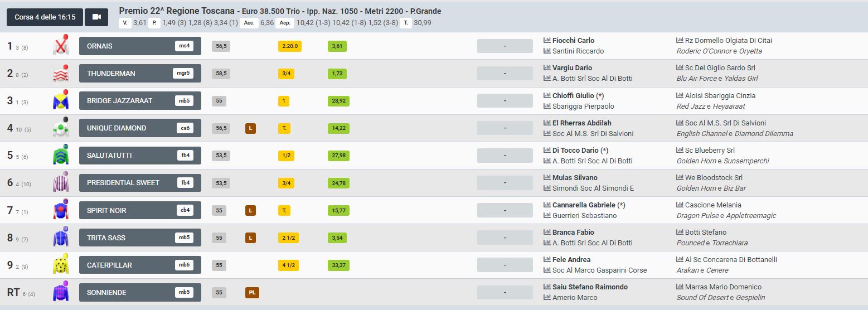Select the THUNDERMAN horse name button

(140, 73)
